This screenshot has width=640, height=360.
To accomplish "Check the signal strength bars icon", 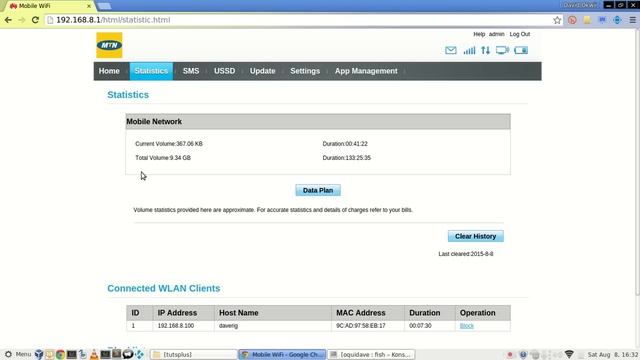I will (x=469, y=50).
